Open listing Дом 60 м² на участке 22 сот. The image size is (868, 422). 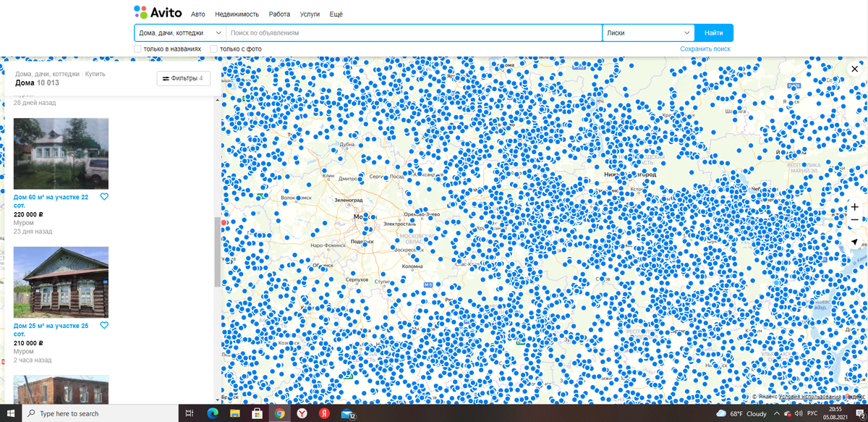pos(51,201)
